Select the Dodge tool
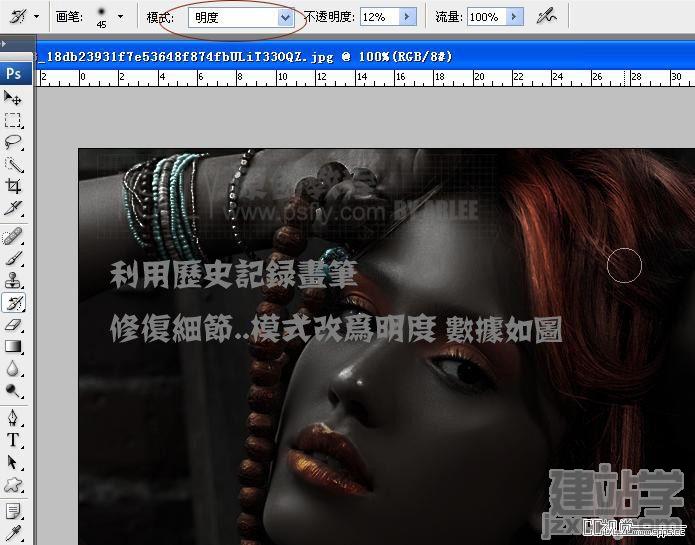The width and height of the screenshot is (695, 545). pos(13,390)
